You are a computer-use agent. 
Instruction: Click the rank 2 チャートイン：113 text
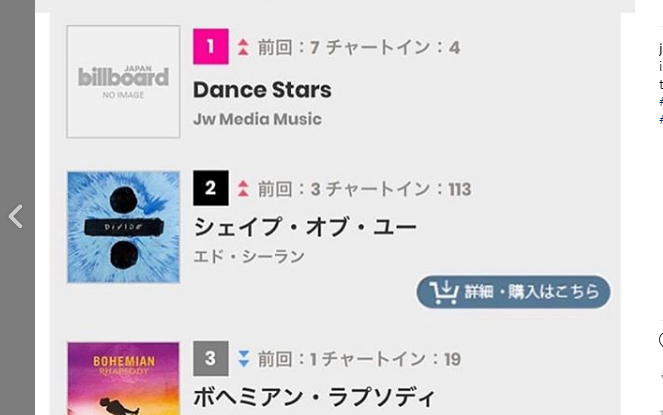(x=398, y=189)
